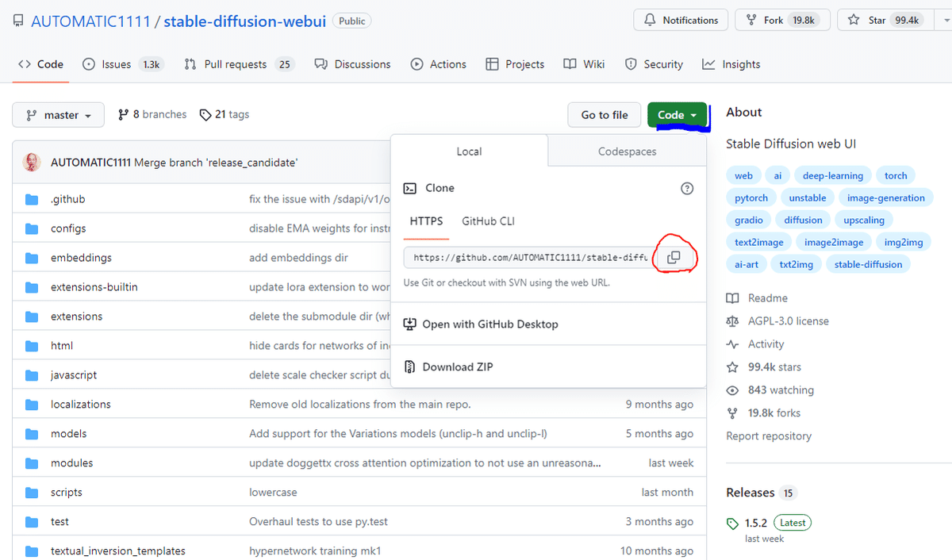Copy the HTTPS clone URL
This screenshot has height=560, width=952.
pyautogui.click(x=674, y=258)
